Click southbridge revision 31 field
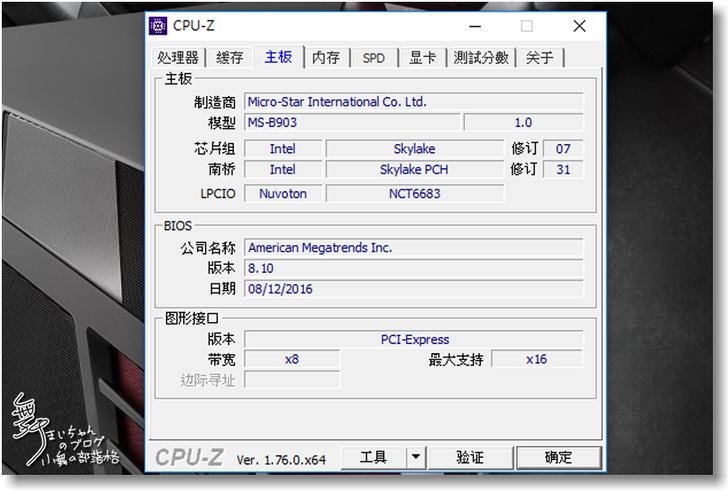 (563, 170)
